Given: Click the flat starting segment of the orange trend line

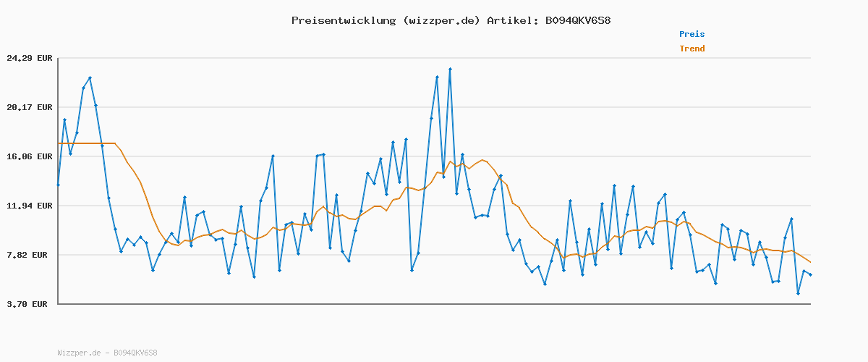Looking at the screenshot, I should [87, 143].
